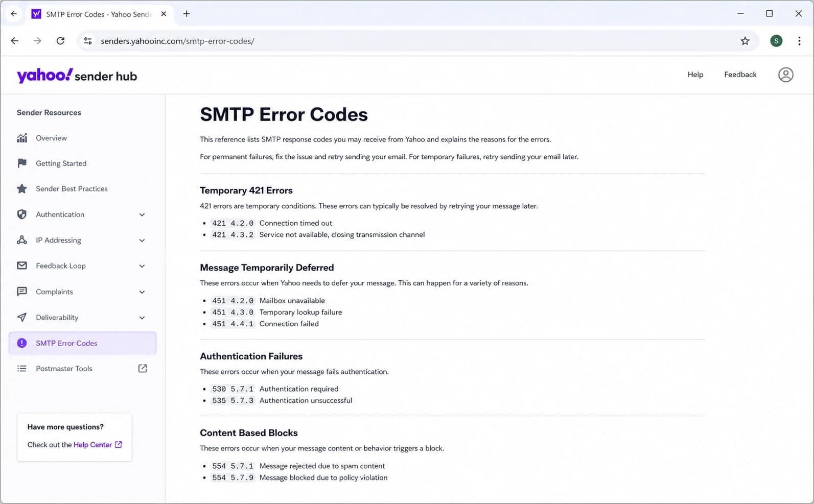Click the Feedback Loop sidebar label

(61, 266)
